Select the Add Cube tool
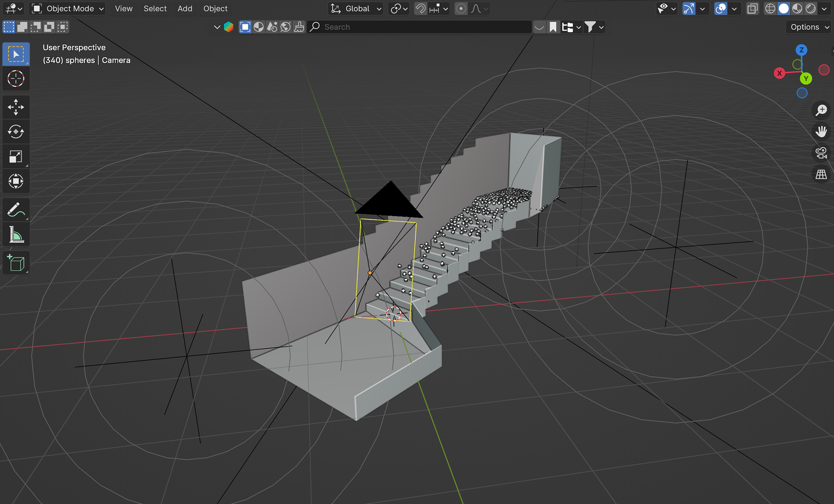Image resolution: width=834 pixels, height=504 pixels. pos(16,263)
